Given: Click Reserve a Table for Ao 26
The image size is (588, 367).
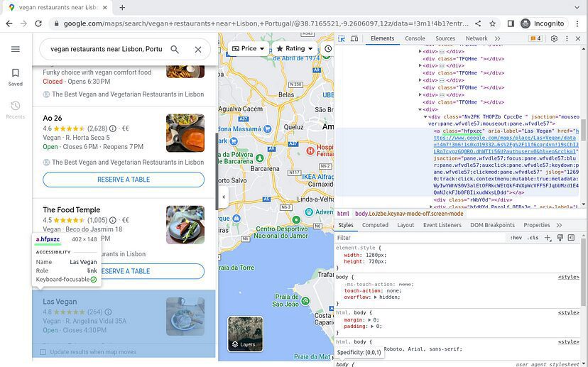Looking at the screenshot, I should point(124,180).
